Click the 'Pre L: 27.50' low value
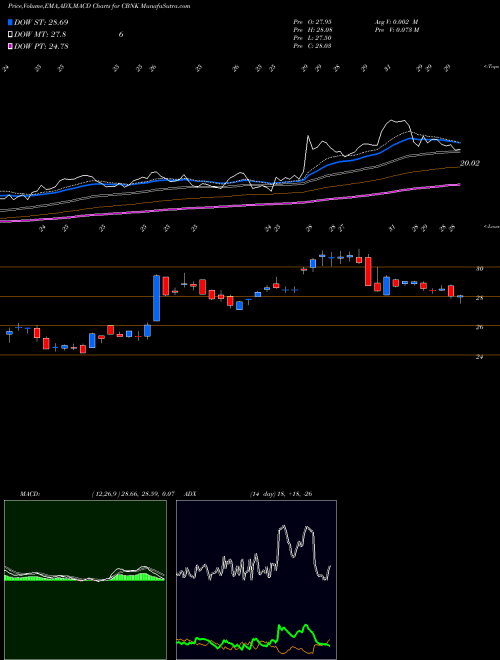The image size is (500, 660). point(312,38)
